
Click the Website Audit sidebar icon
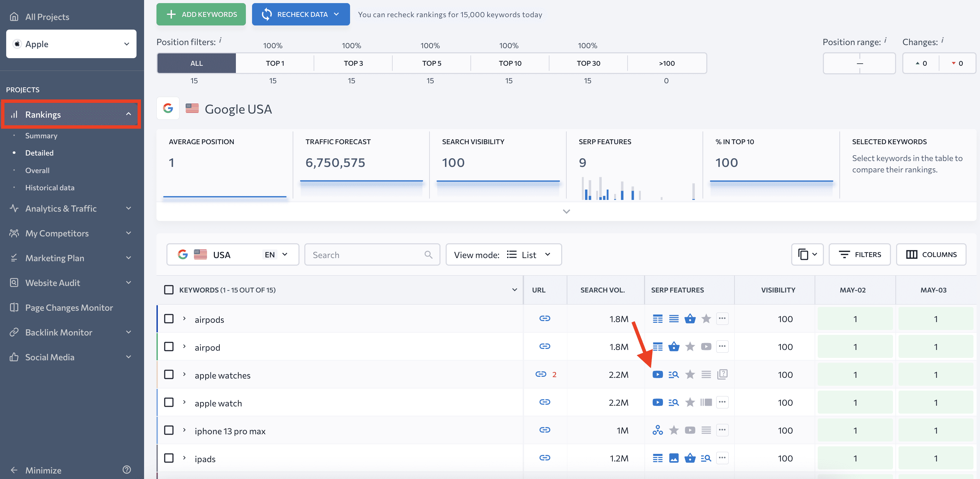(x=14, y=283)
